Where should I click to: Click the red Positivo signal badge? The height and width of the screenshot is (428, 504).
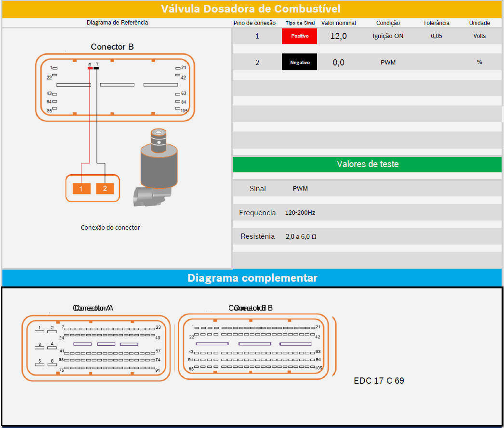(299, 36)
